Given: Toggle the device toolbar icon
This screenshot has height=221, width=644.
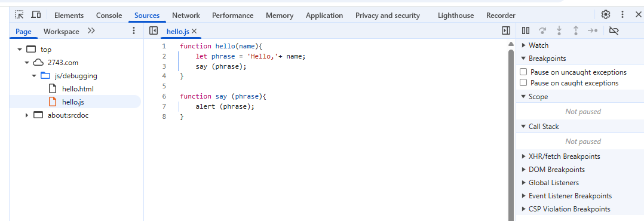Looking at the screenshot, I should pos(36,15).
